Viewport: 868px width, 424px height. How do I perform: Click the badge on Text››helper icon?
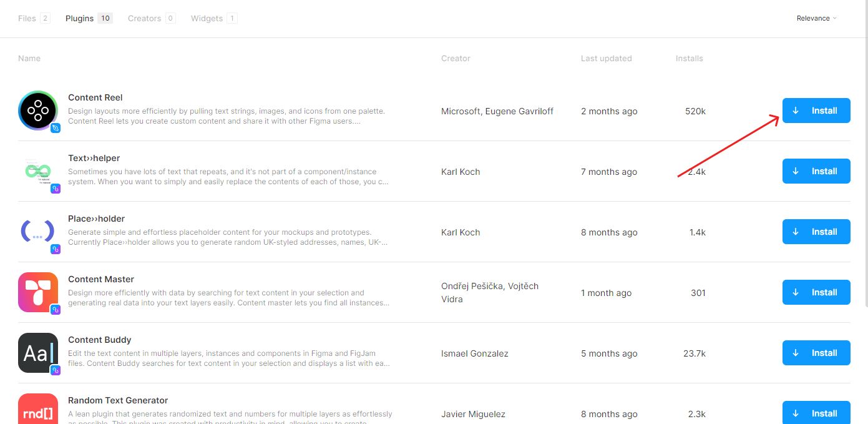pos(56,189)
